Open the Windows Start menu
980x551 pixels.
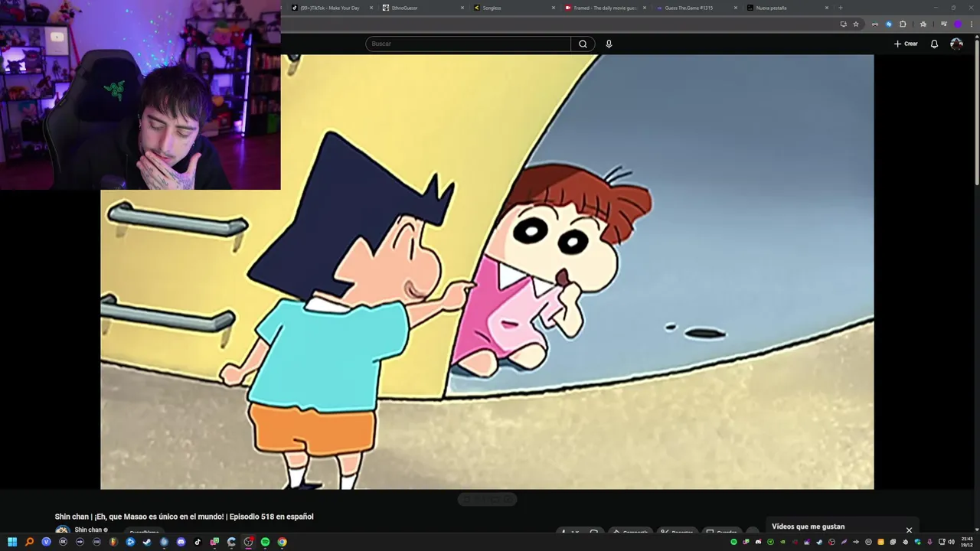point(12,542)
